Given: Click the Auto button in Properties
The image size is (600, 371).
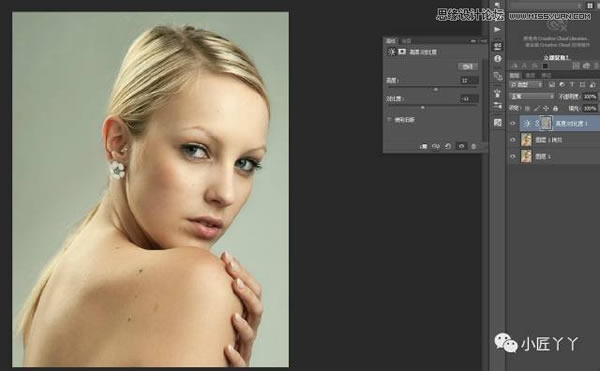Looking at the screenshot, I should click(x=468, y=67).
